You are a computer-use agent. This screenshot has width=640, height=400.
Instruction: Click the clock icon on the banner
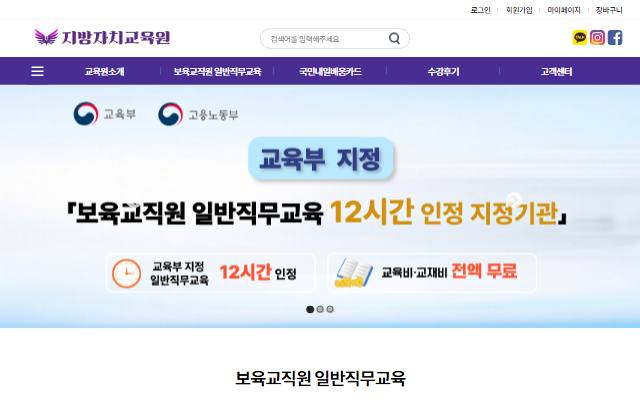[x=127, y=273]
